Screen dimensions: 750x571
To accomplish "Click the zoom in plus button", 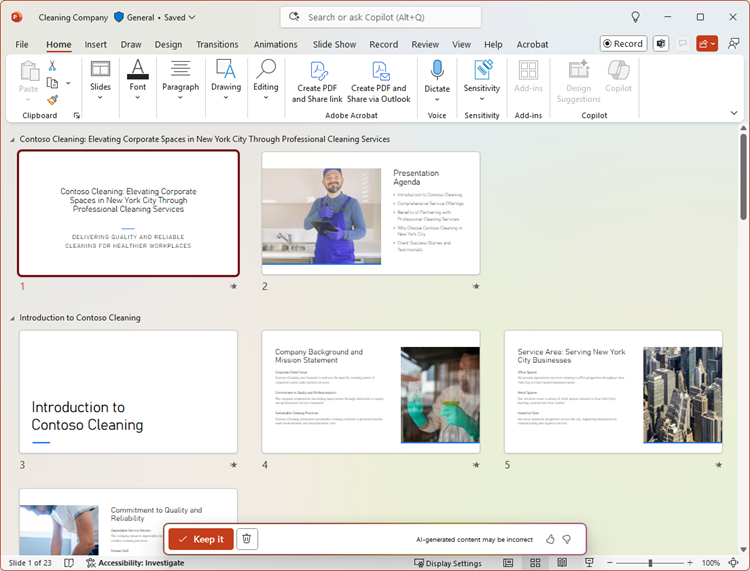I will point(690,563).
